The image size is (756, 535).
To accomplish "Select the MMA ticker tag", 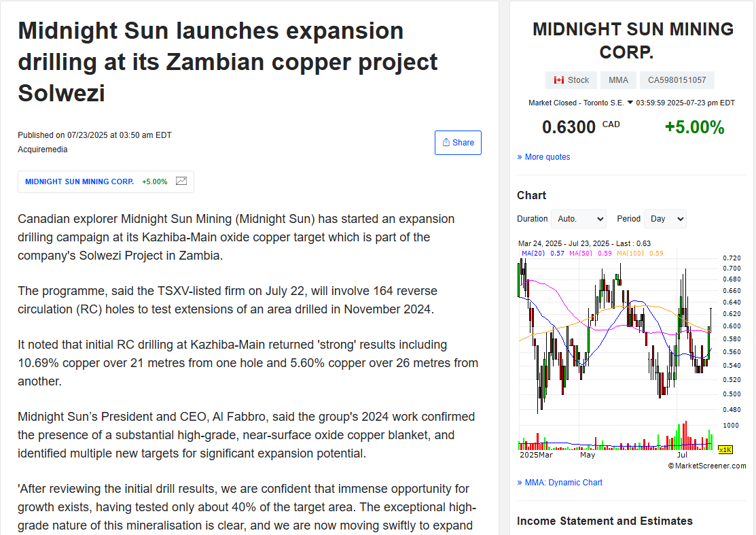I will click(x=618, y=80).
